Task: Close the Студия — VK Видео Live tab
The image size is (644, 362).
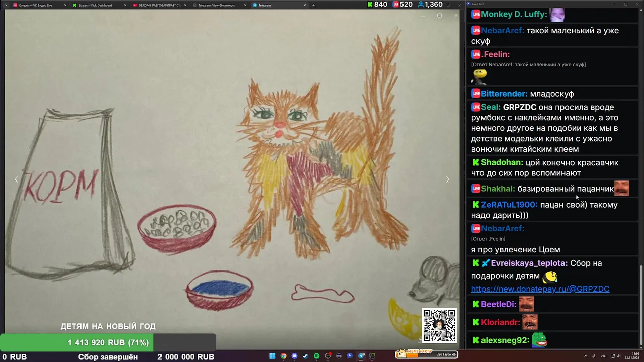Action: click(65, 5)
